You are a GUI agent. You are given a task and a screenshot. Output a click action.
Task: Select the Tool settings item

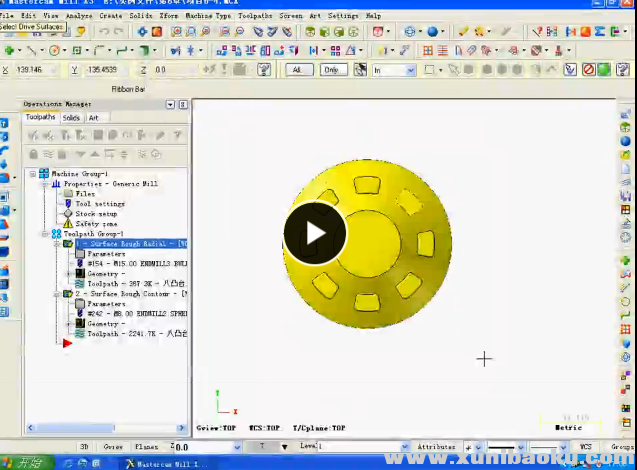pyautogui.click(x=98, y=204)
